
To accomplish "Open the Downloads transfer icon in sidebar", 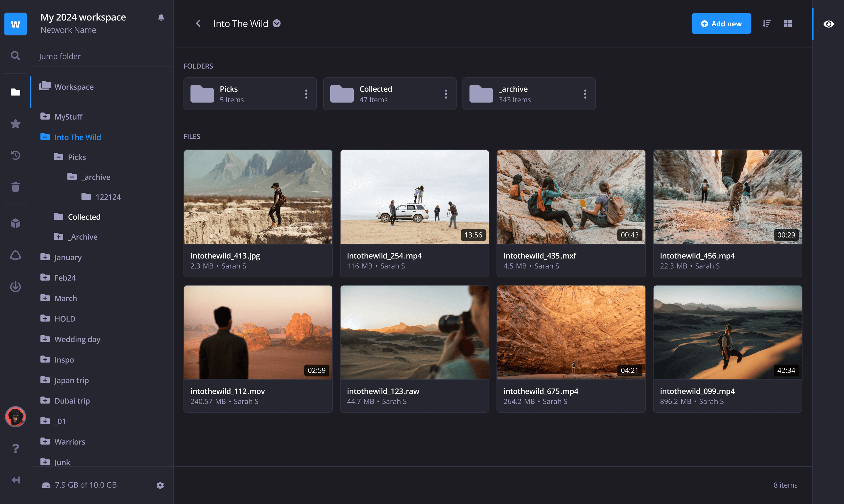I will pos(15,287).
